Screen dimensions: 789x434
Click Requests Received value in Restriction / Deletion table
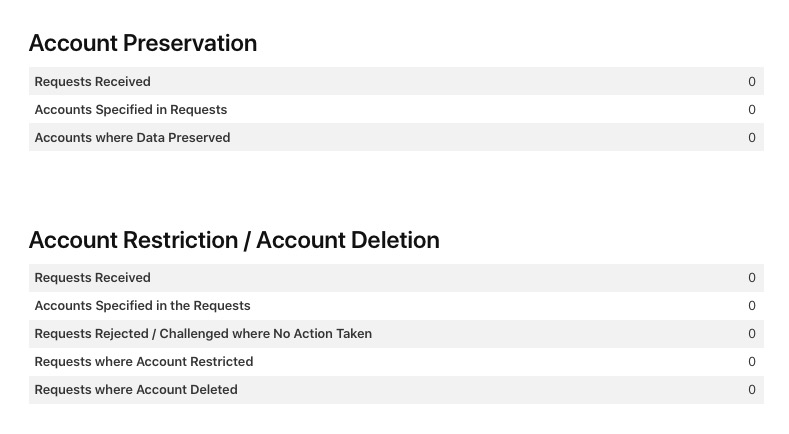point(752,277)
